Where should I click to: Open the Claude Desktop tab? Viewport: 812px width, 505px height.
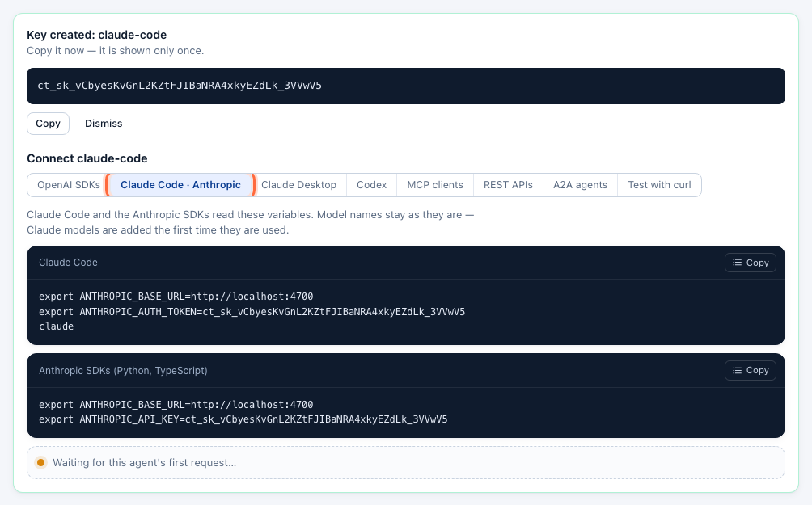tap(298, 185)
